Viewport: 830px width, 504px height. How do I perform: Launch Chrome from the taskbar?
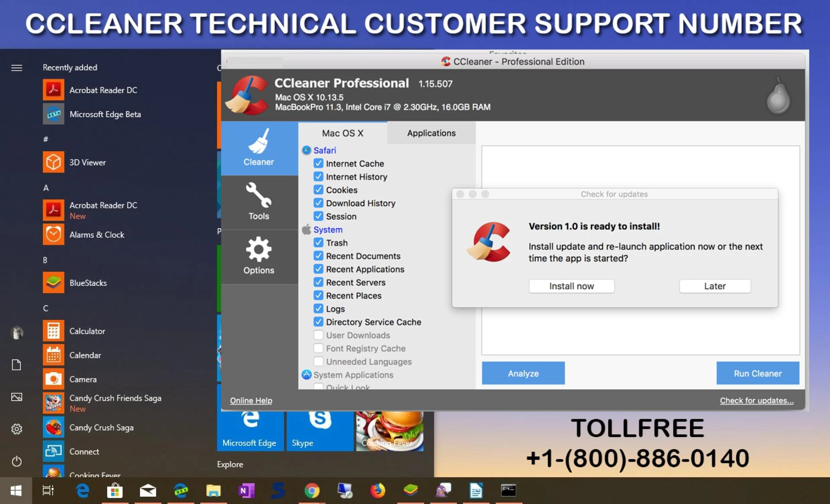pos(312,491)
